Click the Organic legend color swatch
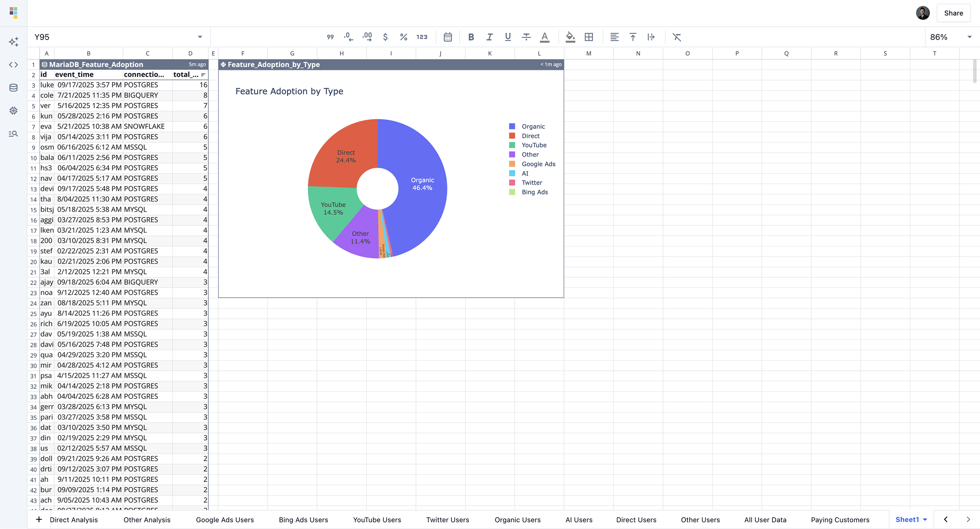The image size is (980, 529). pos(512,126)
